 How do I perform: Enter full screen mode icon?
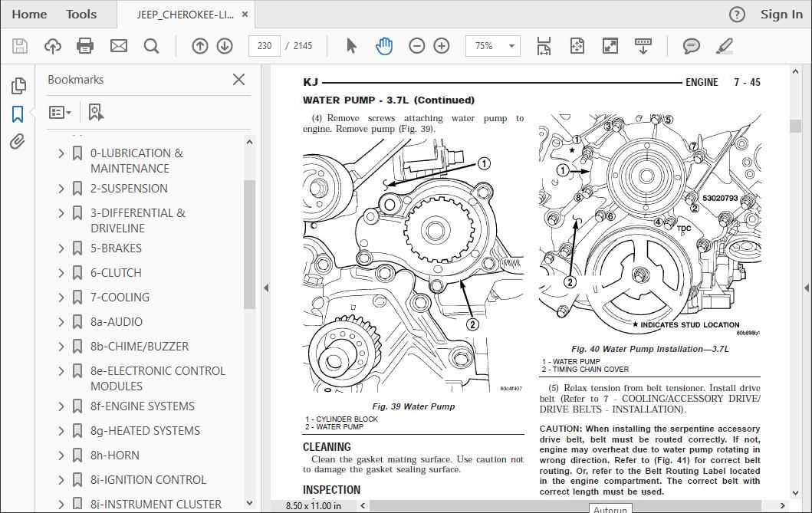(x=610, y=46)
